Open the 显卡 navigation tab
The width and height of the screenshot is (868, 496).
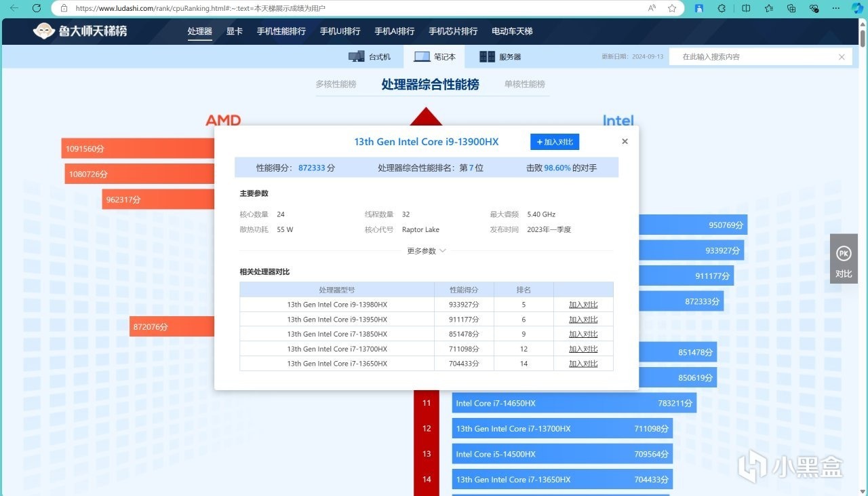235,31
